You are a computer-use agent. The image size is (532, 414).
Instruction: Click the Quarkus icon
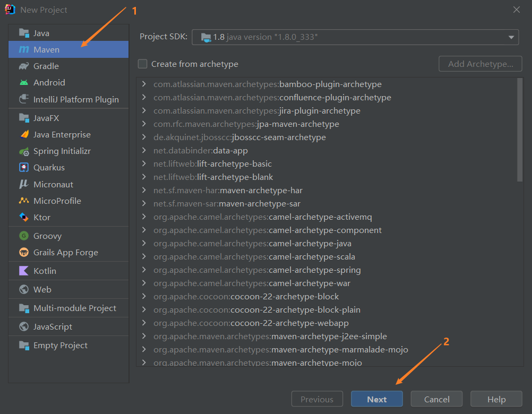[x=24, y=168]
